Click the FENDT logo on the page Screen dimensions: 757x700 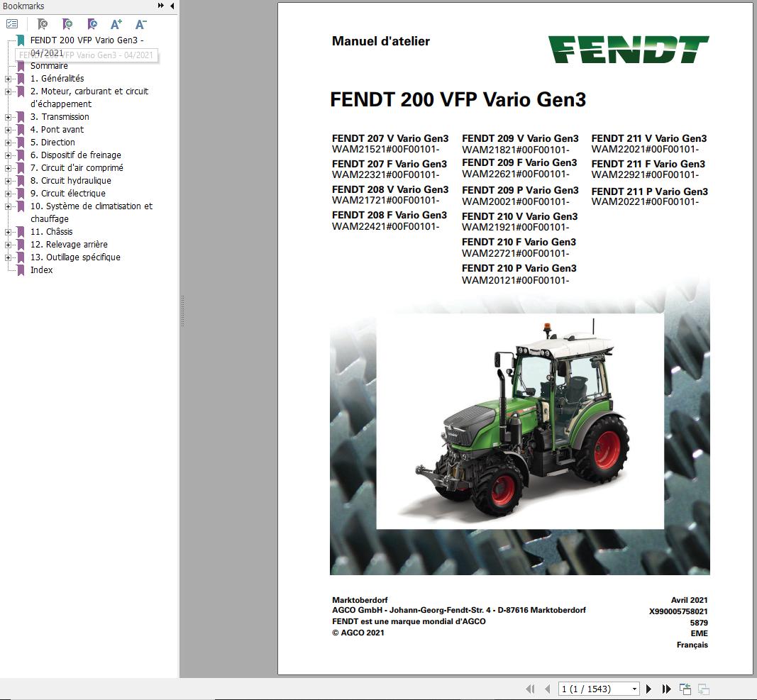click(629, 49)
